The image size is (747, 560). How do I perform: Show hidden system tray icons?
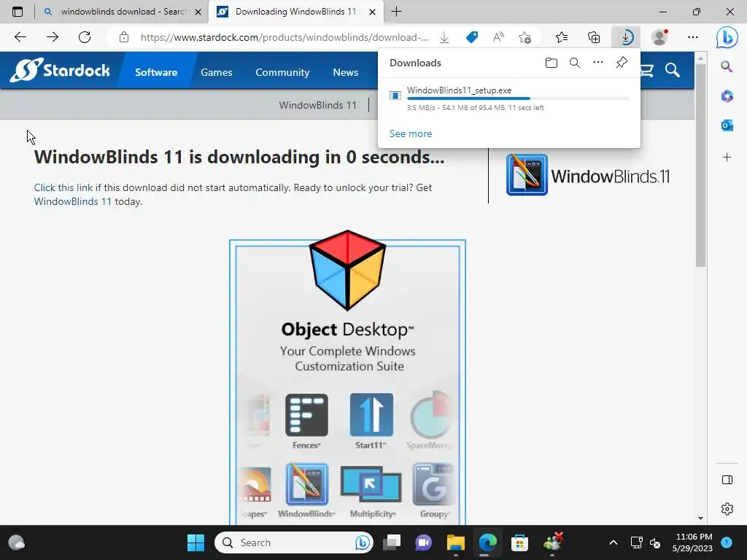pyautogui.click(x=613, y=542)
